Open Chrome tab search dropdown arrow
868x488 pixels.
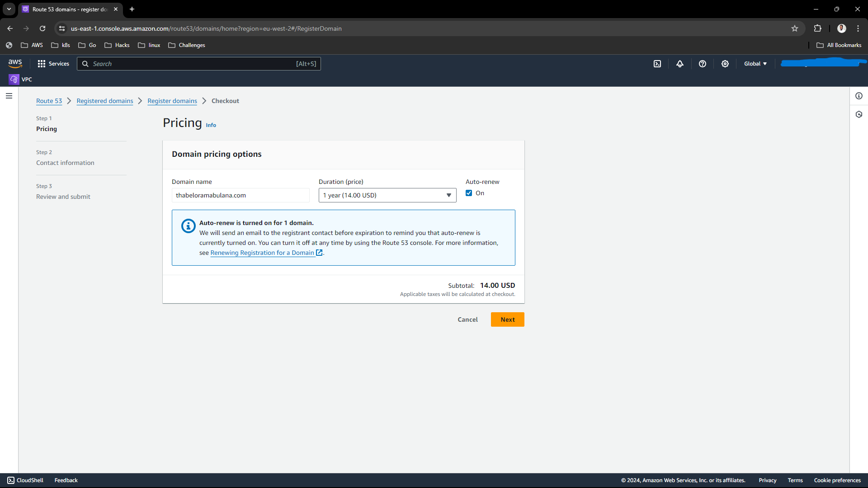pos(9,9)
